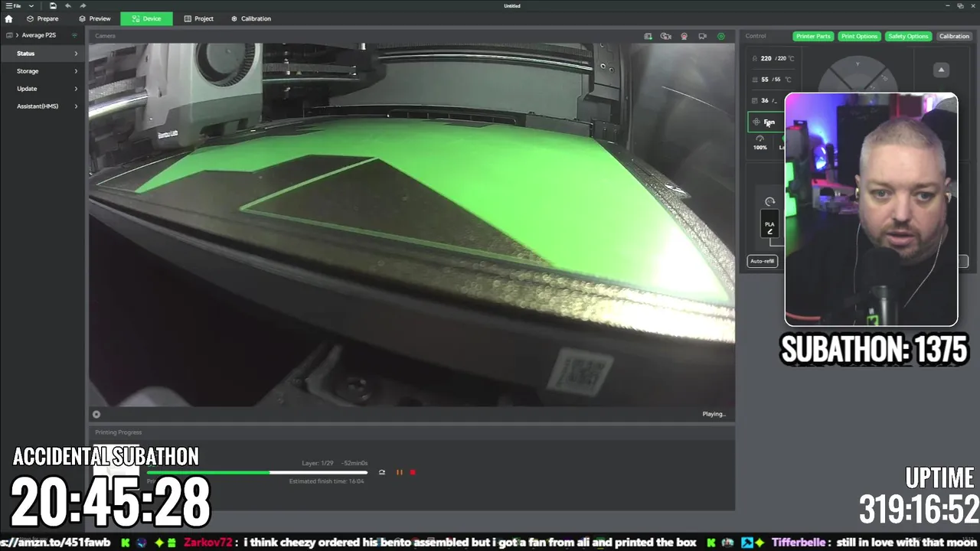
Task: Click the print speed 100% gauge icon
Action: coord(759,139)
